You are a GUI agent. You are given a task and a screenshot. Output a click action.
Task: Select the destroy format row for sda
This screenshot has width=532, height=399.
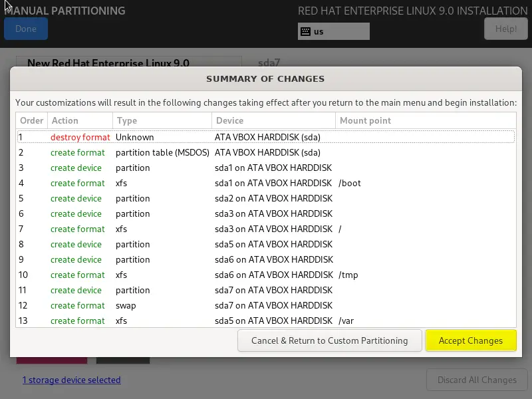[x=266, y=137]
